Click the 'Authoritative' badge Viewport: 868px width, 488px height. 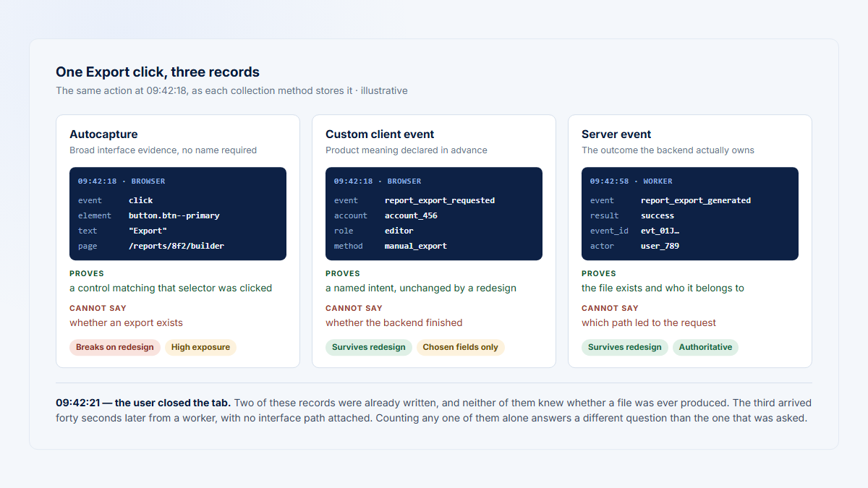coord(705,347)
